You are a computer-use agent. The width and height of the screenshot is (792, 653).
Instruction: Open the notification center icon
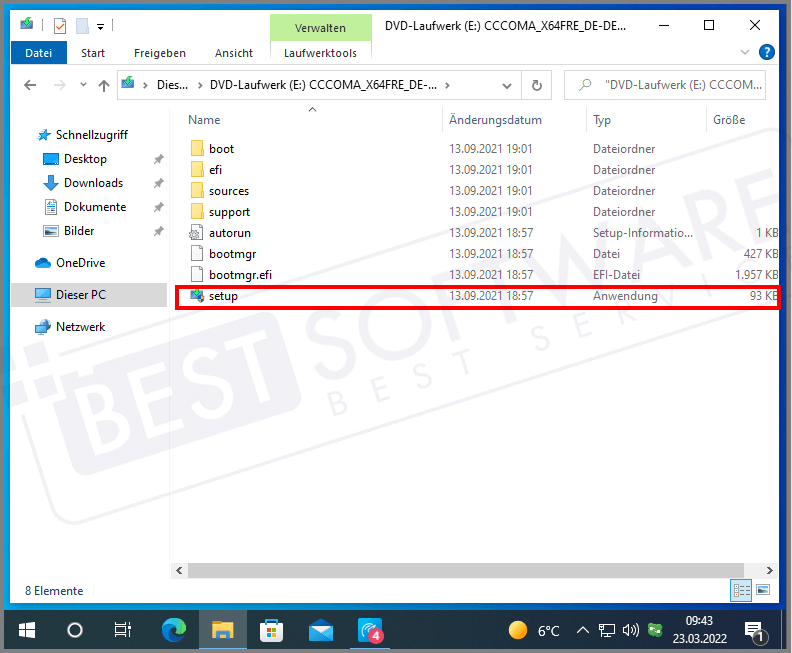[x=755, y=631]
